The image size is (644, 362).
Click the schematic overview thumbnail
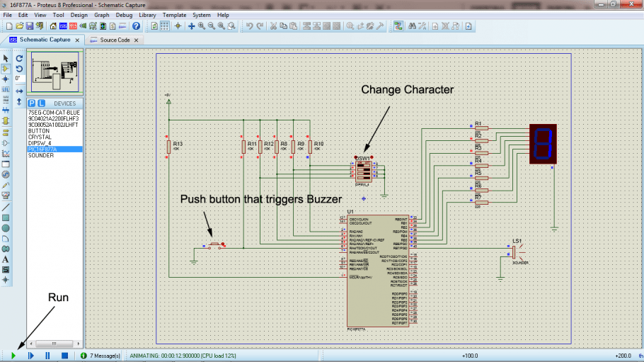(x=54, y=71)
